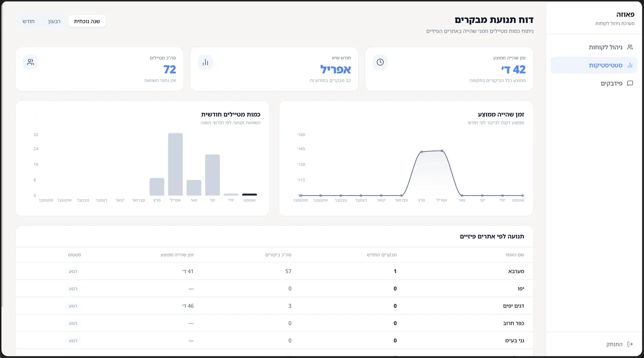Click the מבקרים החודש column header
Image resolution: width=644 pixels, height=358 pixels.
point(382,255)
